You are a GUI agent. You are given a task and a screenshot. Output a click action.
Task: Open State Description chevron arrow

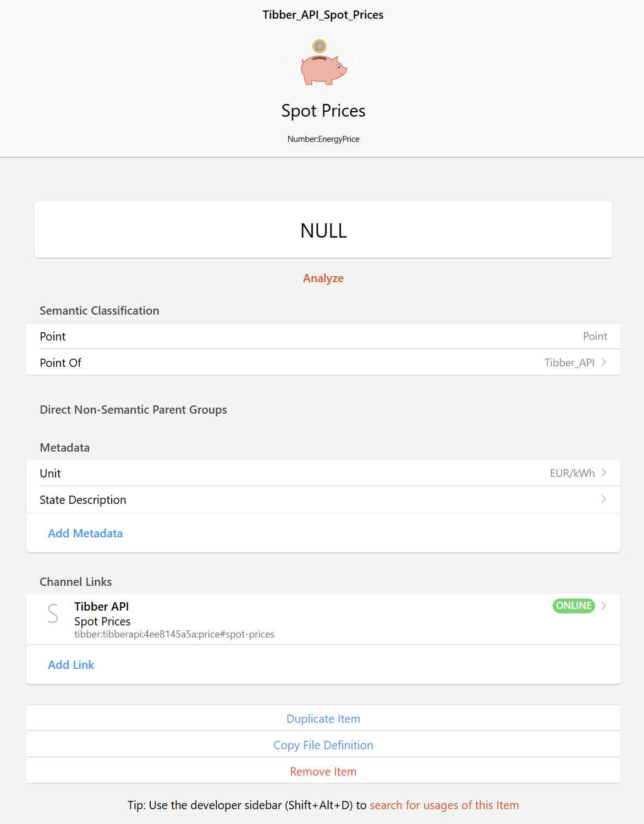click(604, 499)
